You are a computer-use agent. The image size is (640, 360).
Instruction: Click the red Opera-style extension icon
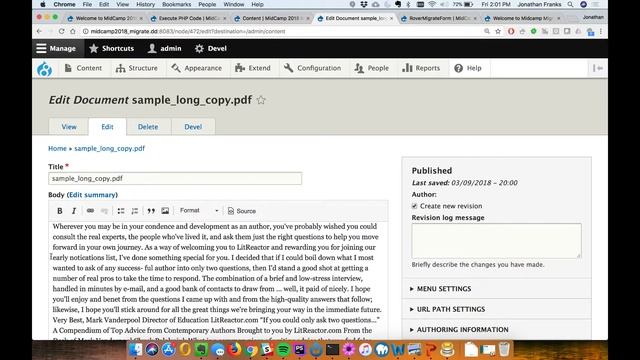pyautogui.click(x=511, y=31)
